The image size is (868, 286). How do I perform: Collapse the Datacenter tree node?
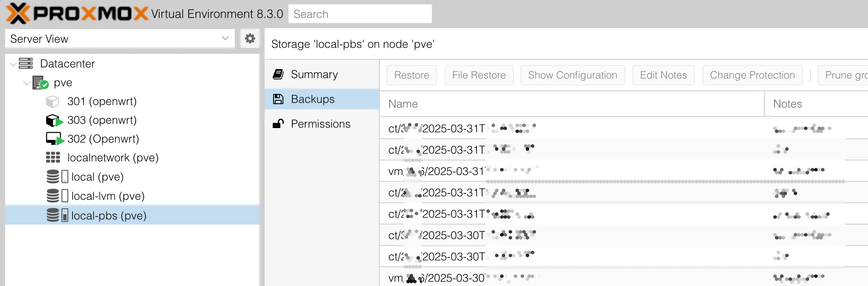coord(13,64)
